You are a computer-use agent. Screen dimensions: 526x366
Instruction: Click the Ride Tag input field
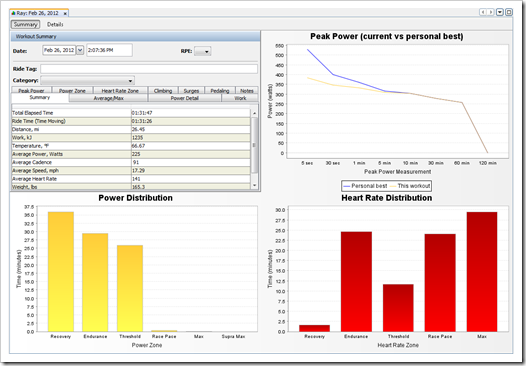coord(149,69)
